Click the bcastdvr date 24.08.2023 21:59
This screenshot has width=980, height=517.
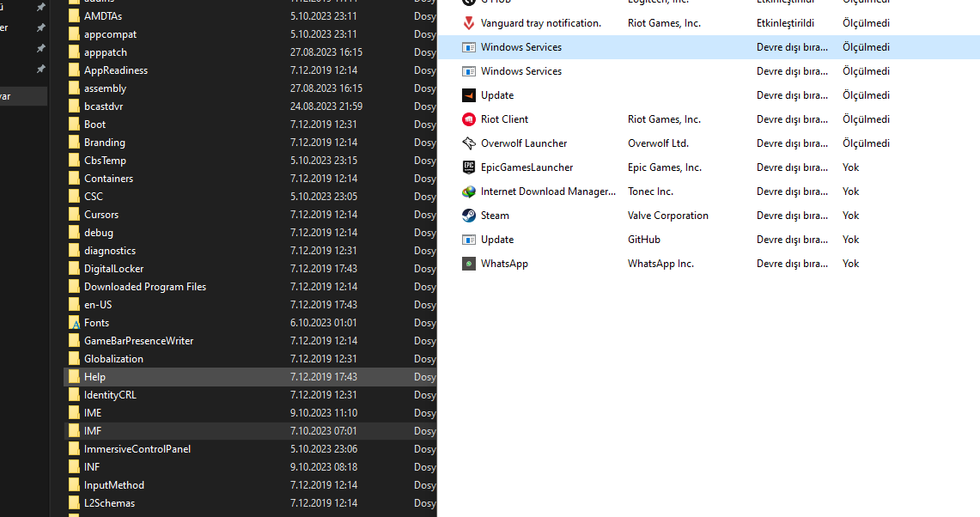coord(326,106)
